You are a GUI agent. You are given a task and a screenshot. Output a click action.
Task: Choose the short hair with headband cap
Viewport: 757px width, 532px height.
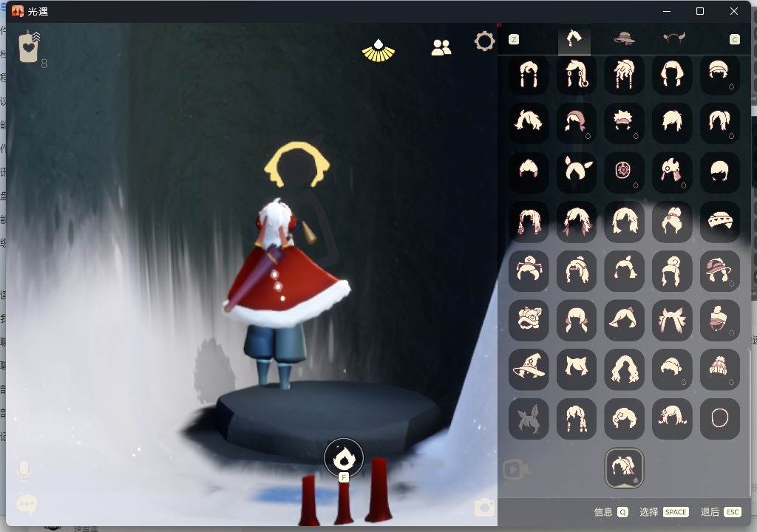pyautogui.click(x=720, y=75)
